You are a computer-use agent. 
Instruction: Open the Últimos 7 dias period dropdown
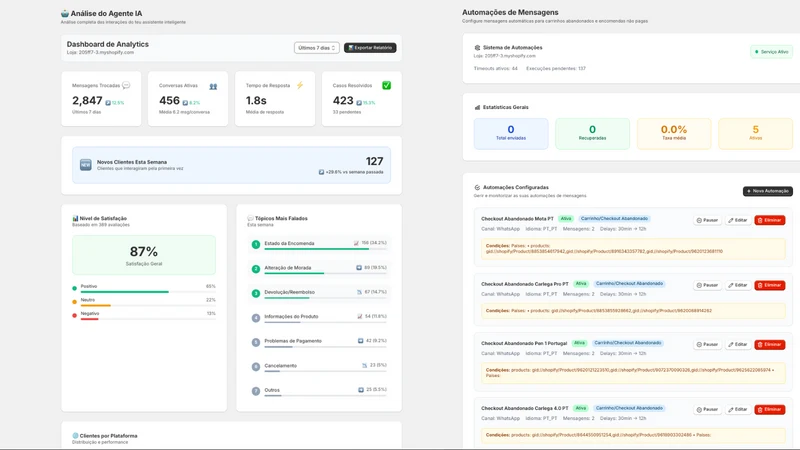[316, 47]
